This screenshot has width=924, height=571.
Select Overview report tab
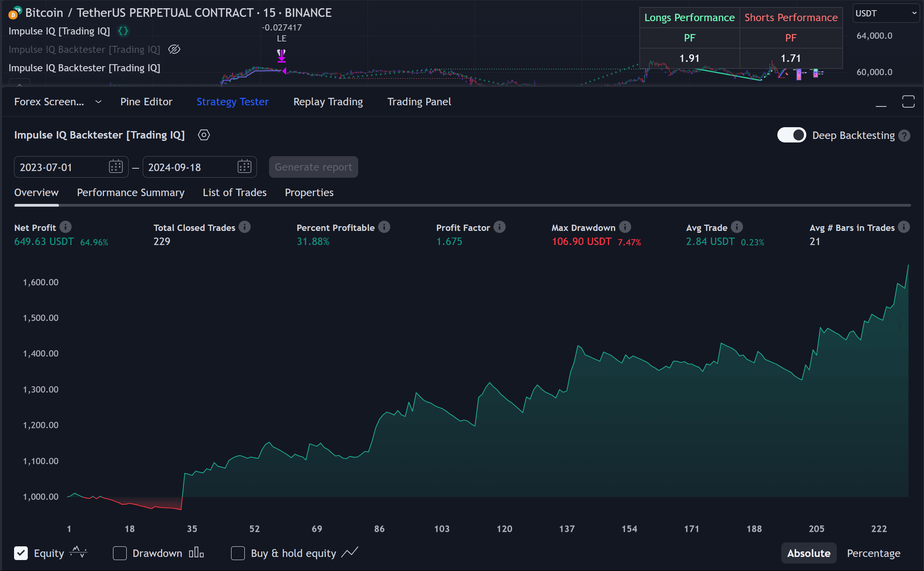pyautogui.click(x=36, y=193)
